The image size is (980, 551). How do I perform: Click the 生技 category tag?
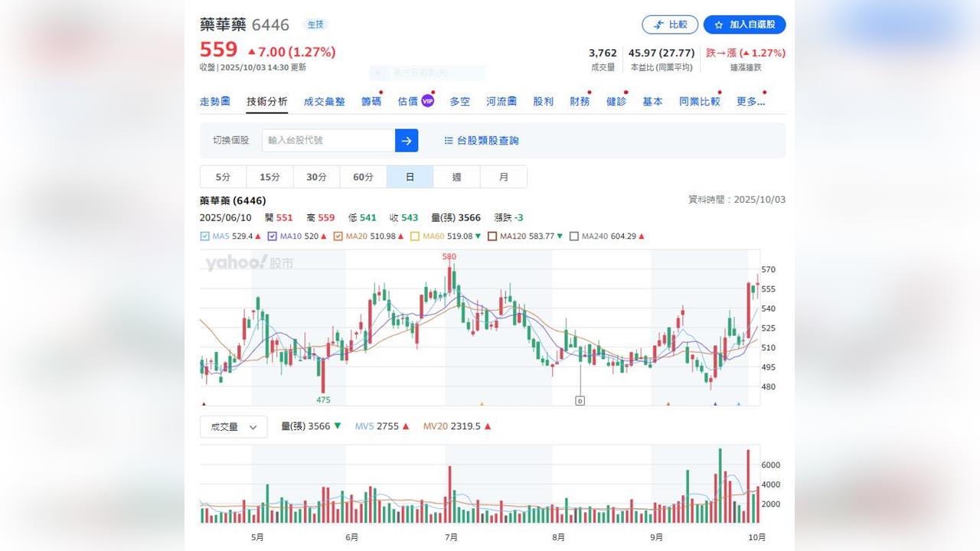point(315,24)
